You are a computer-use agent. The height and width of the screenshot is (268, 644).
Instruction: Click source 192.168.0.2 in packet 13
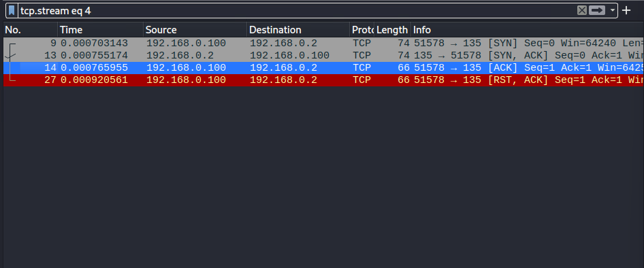click(180, 55)
